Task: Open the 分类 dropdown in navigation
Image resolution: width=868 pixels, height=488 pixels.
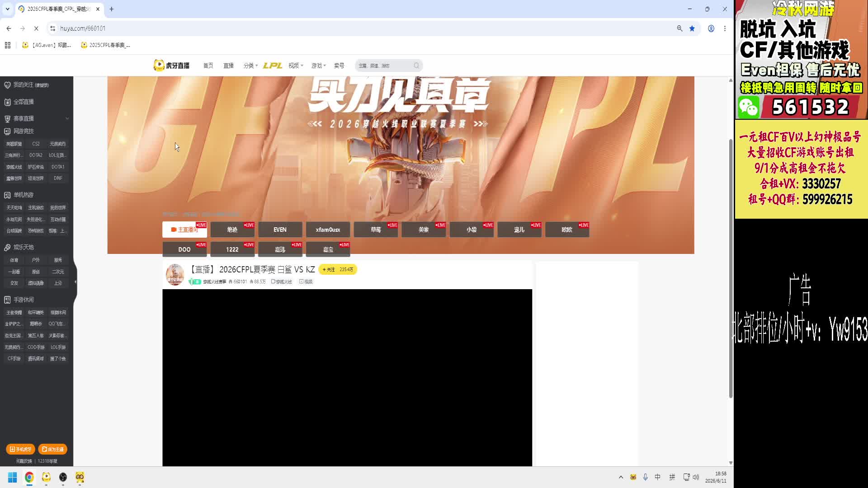Action: [x=250, y=66]
